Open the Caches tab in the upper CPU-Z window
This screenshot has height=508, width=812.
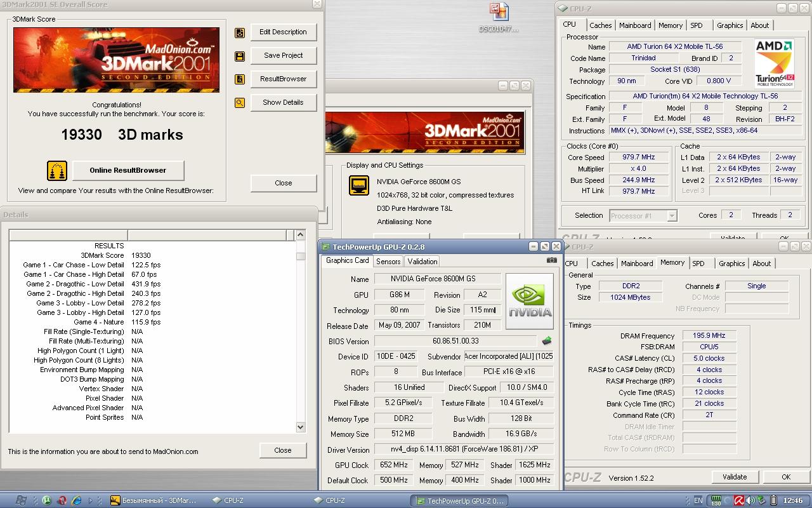tap(600, 25)
